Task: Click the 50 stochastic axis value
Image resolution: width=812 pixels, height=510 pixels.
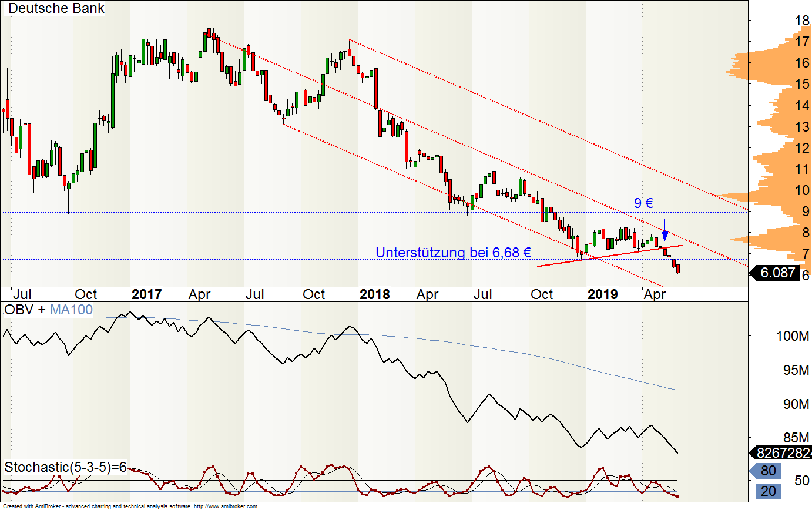Action: click(x=803, y=481)
